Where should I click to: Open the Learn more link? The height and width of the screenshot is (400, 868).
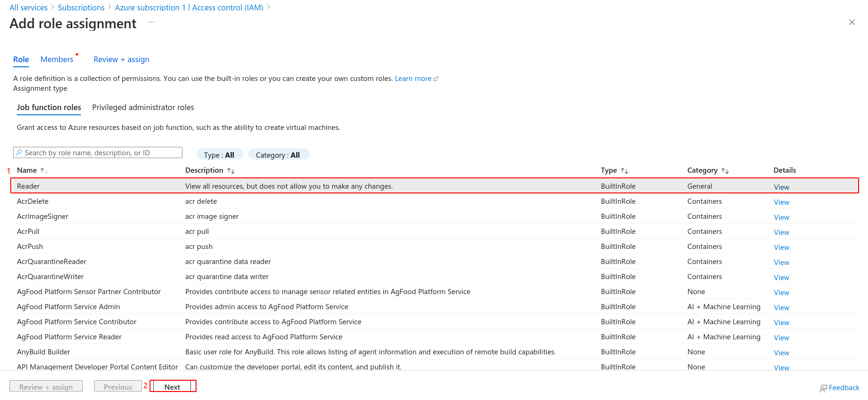click(412, 78)
